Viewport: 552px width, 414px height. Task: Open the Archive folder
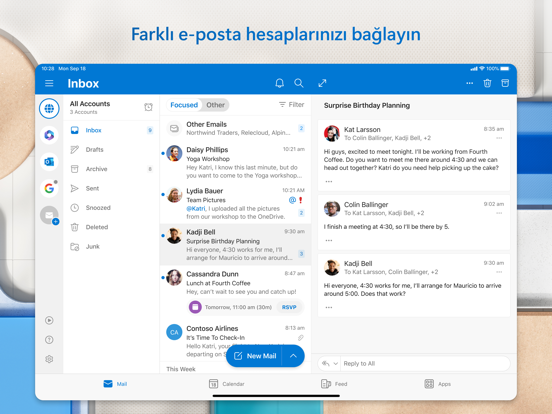pos(111,169)
